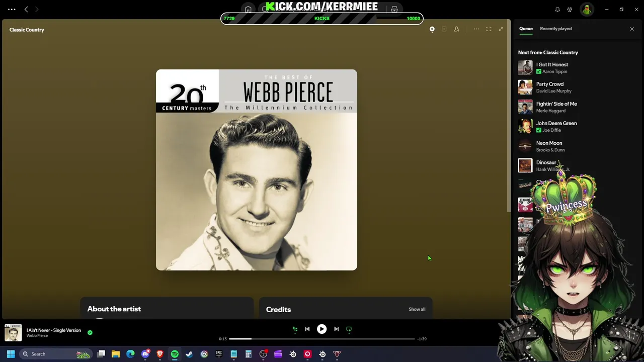Skip to next track
This screenshot has height=362, width=644.
[x=336, y=329]
